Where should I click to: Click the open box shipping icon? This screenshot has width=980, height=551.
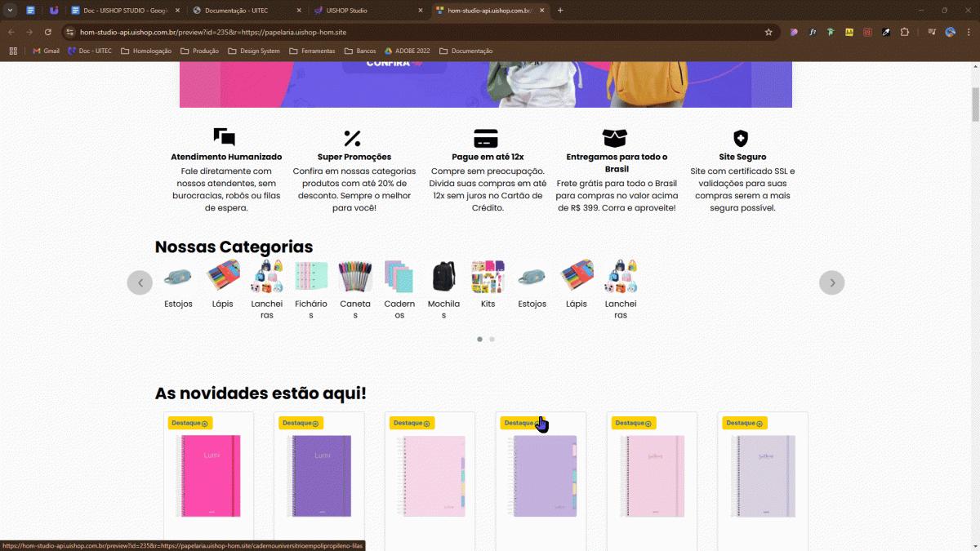pos(615,138)
